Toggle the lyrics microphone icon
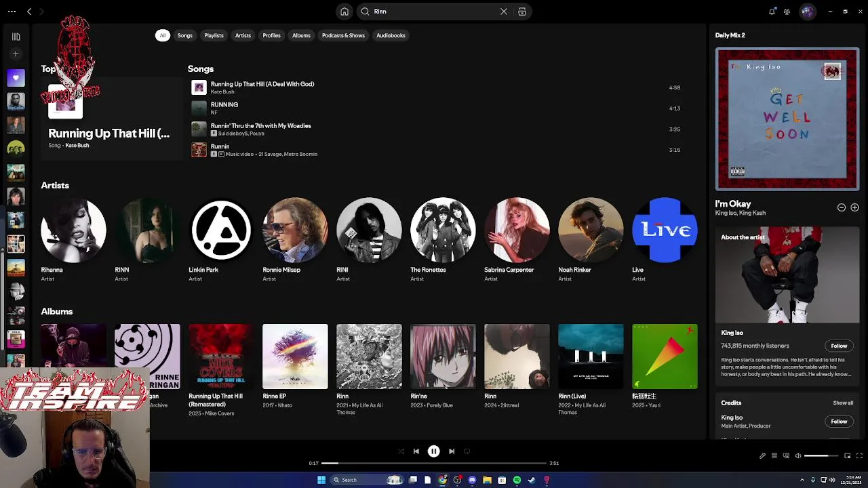The width and height of the screenshot is (868, 488). 762,456
